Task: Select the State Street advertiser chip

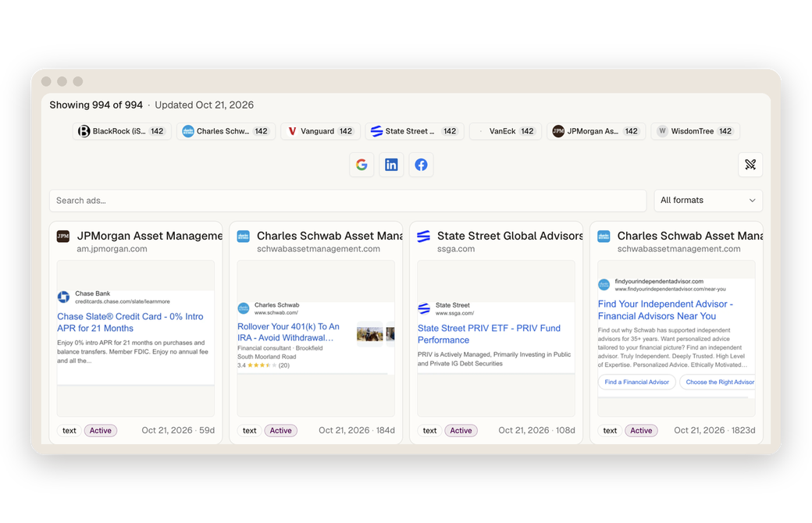Action: (x=415, y=131)
